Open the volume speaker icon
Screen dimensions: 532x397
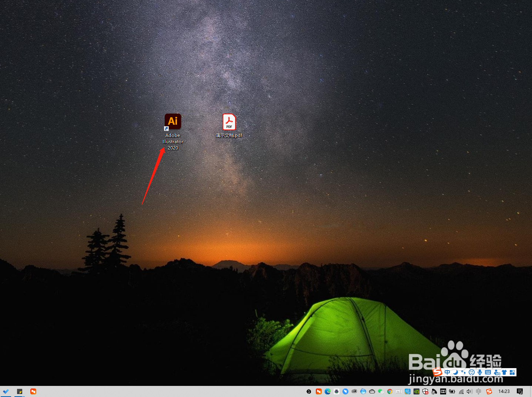[470, 391]
